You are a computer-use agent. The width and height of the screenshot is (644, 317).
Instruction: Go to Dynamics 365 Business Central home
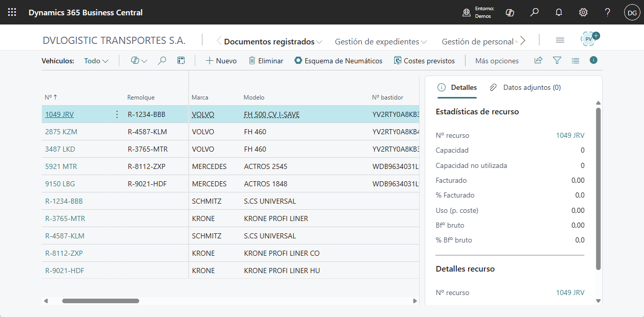pos(86,12)
